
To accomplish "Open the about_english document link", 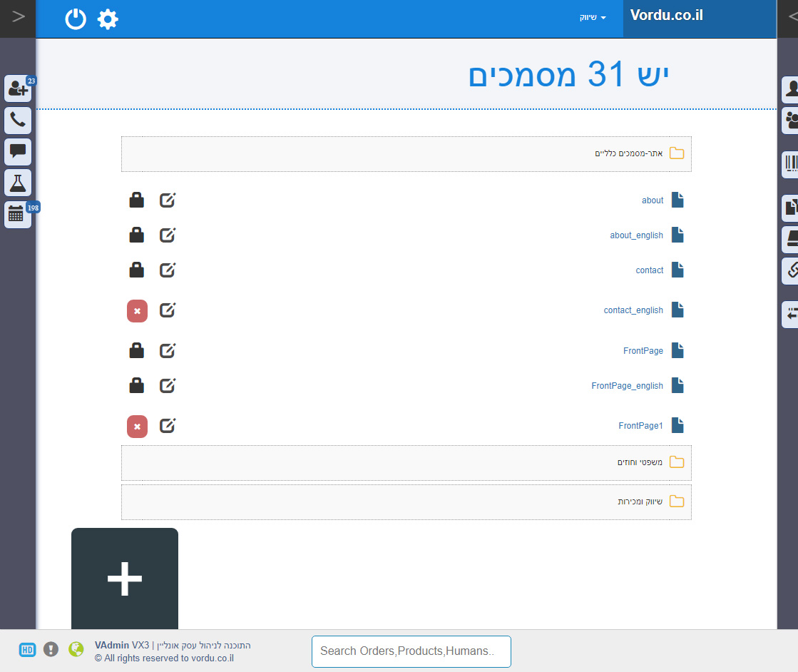I will point(636,235).
